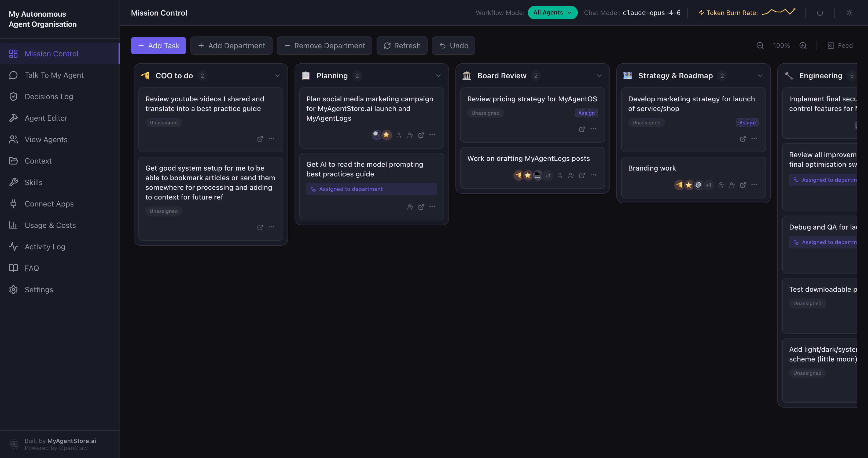Collapse the COO to do column
Screen dimensions: 868x458
[277, 75]
